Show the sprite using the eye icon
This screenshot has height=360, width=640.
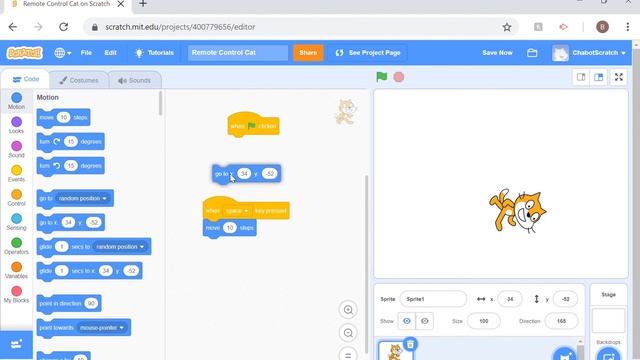(407, 321)
